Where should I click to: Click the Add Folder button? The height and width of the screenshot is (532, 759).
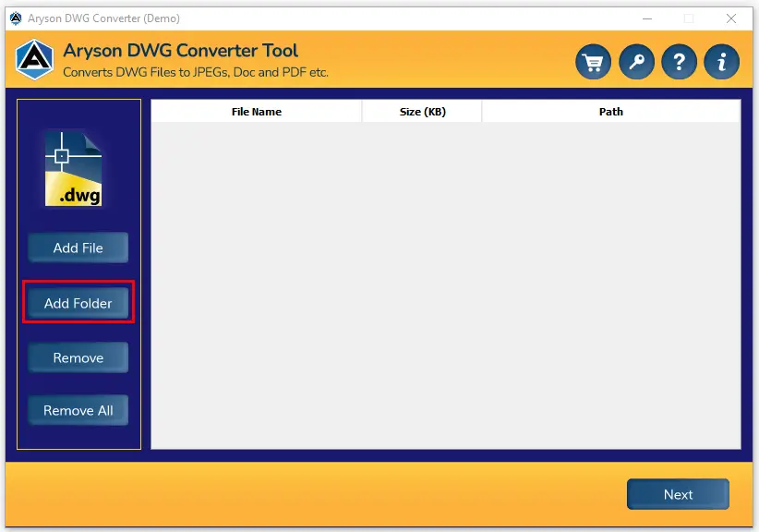pos(78,303)
